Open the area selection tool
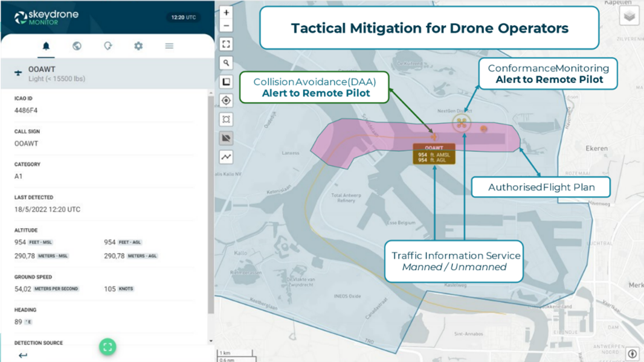This screenshot has height=362, width=644. point(226,119)
